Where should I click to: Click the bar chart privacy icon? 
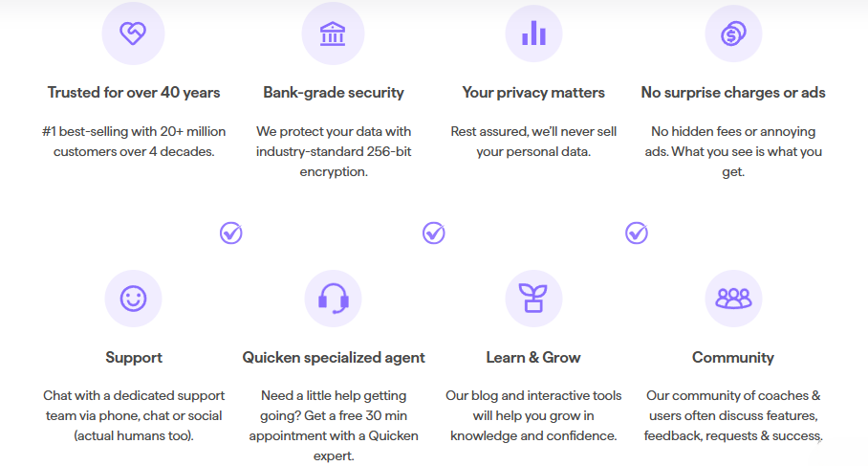click(533, 33)
